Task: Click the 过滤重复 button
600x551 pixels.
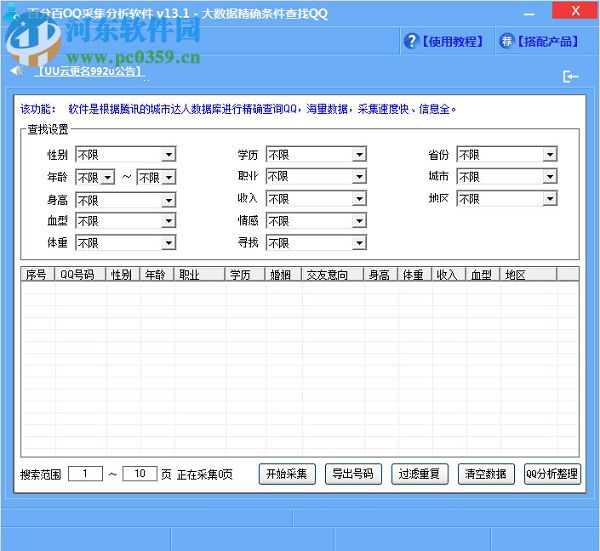Action: click(419, 474)
